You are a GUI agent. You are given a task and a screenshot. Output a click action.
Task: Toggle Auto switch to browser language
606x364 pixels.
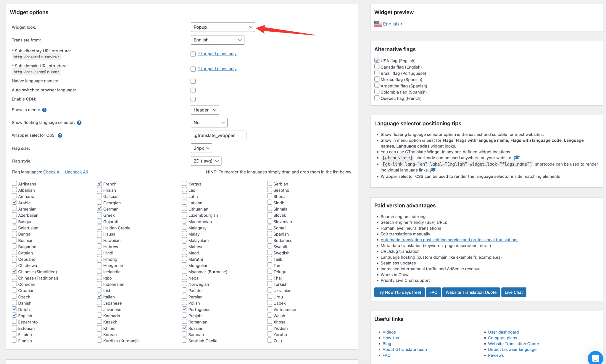(193, 90)
